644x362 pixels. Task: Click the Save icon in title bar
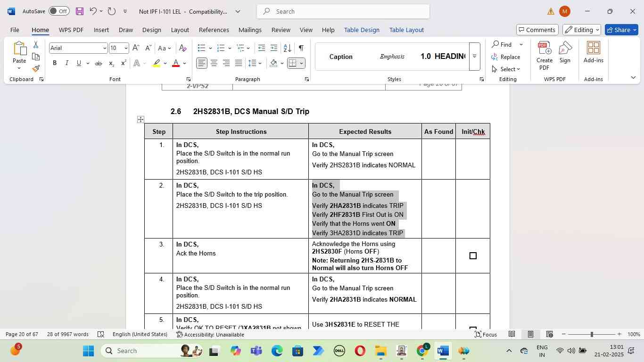click(80, 11)
